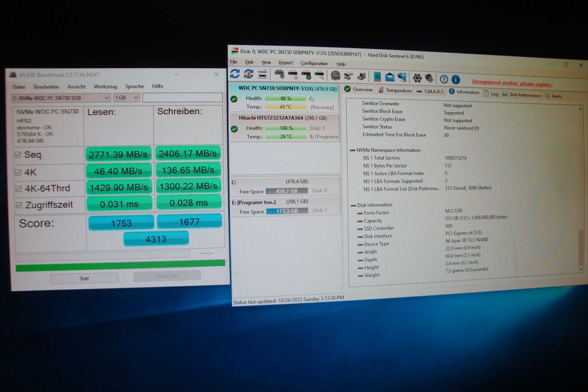The image size is (588, 392).
Task: Click the empty text field in AS SSD header
Action: [x=182, y=98]
